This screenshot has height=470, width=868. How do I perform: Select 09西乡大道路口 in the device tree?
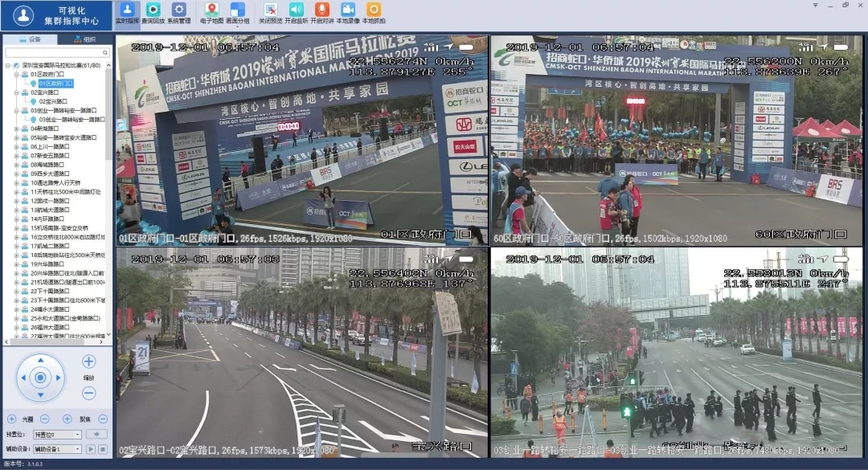click(49, 174)
